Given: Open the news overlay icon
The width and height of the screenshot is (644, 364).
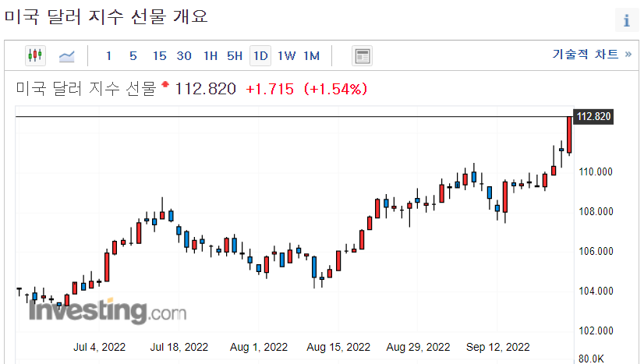Looking at the screenshot, I should 363,56.
